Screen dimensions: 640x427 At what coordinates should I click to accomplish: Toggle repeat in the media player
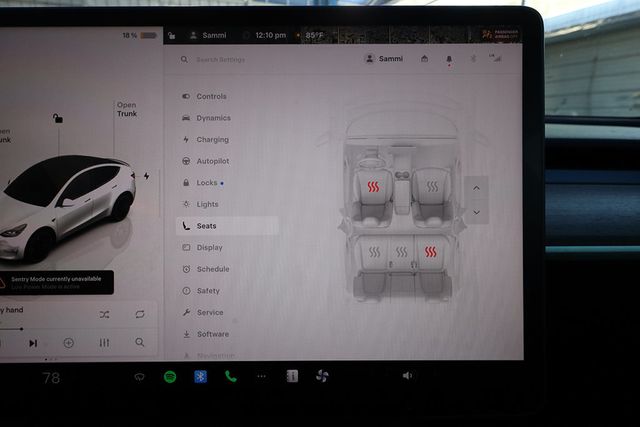pyautogui.click(x=140, y=314)
